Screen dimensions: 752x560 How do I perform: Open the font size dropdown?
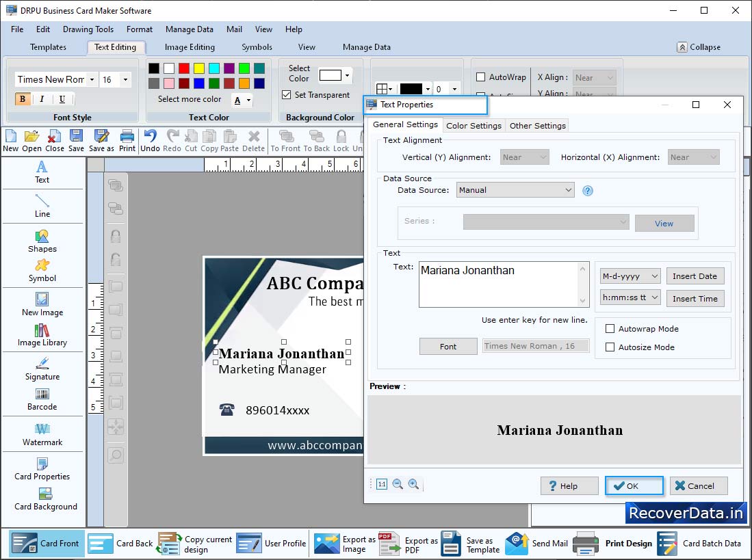[126, 79]
